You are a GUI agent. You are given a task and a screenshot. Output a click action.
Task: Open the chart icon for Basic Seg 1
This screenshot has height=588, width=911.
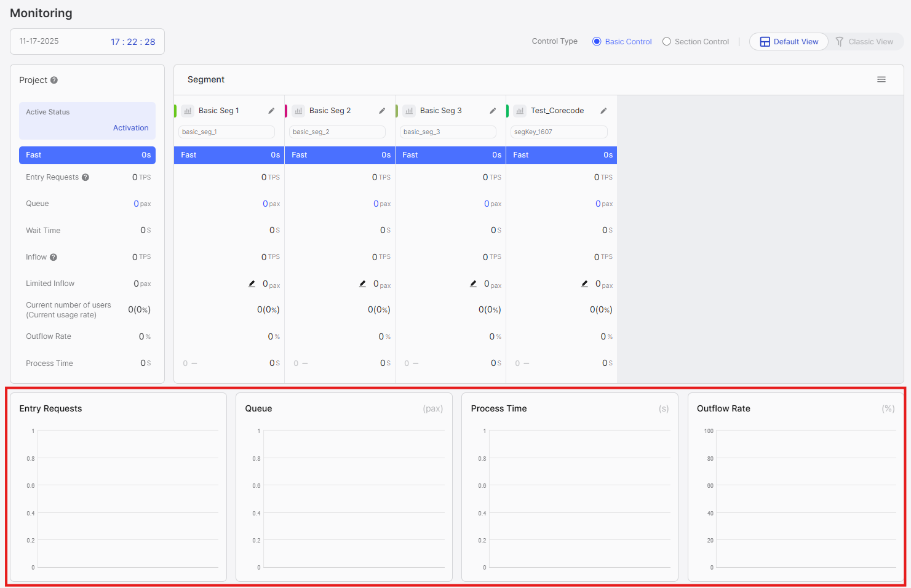[188, 111]
